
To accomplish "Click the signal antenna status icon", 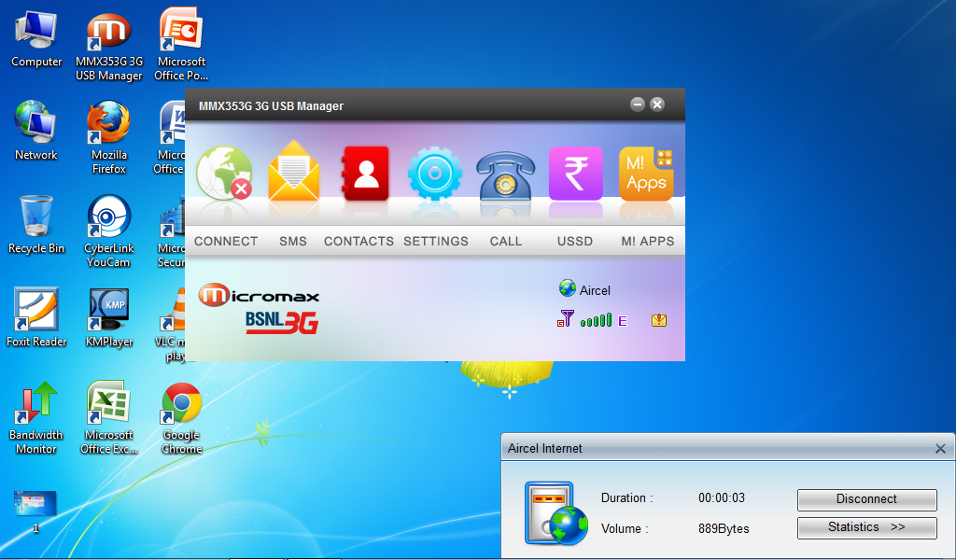I will tap(565, 318).
